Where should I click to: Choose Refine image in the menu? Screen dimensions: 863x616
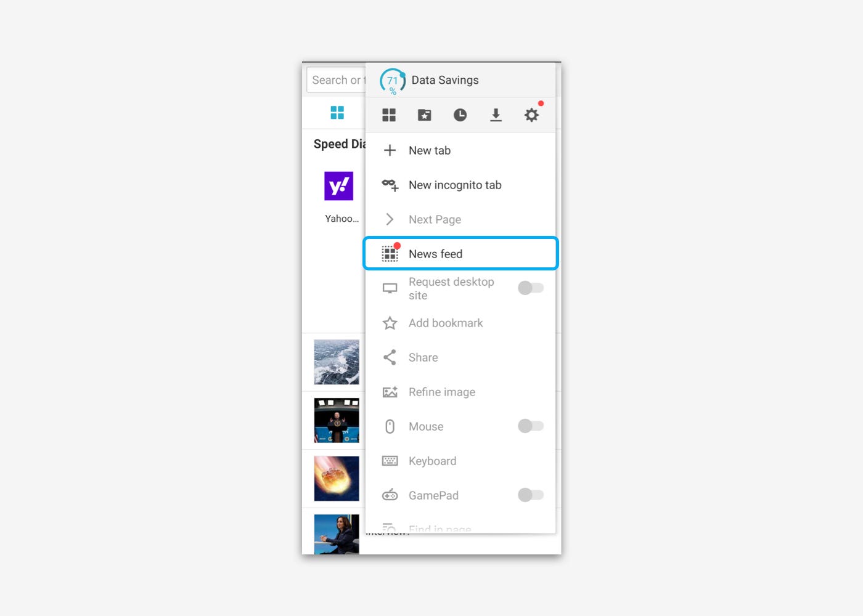(460, 392)
